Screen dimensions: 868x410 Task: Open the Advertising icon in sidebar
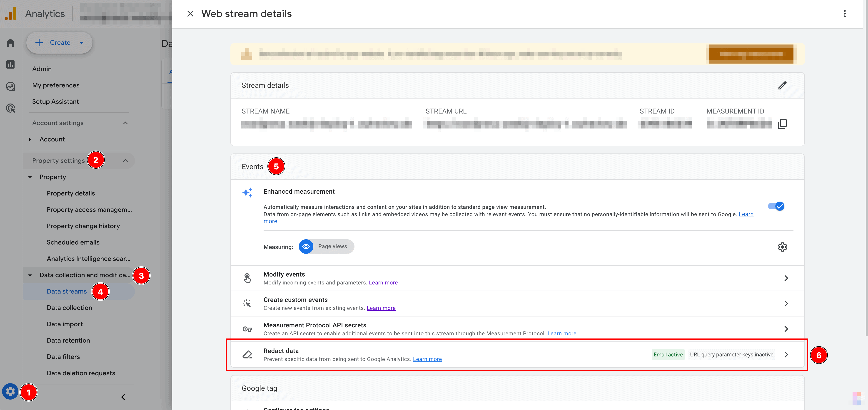[10, 108]
